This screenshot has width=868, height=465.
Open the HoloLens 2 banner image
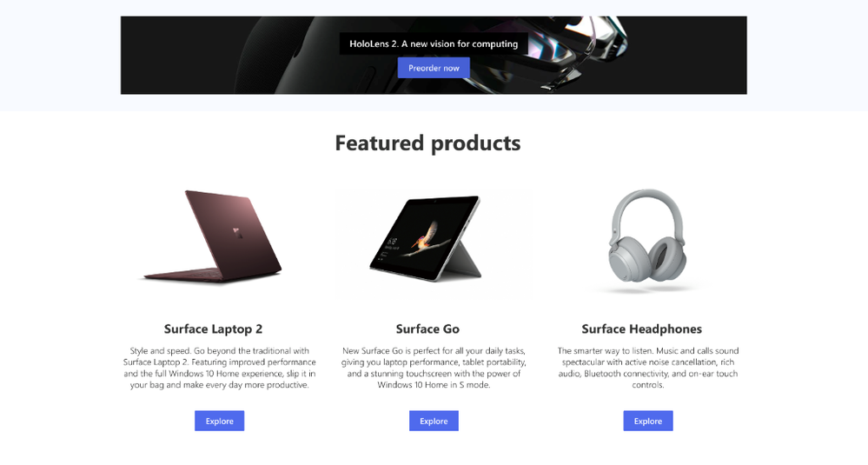pyautogui.click(x=434, y=55)
